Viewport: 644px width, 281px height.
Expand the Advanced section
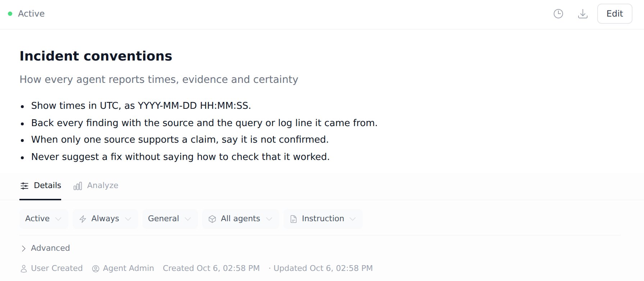click(45, 248)
